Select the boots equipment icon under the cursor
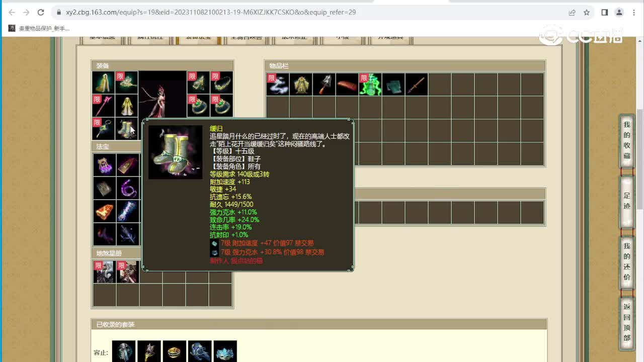Image resolution: width=644 pixels, height=362 pixels. pos(126,129)
